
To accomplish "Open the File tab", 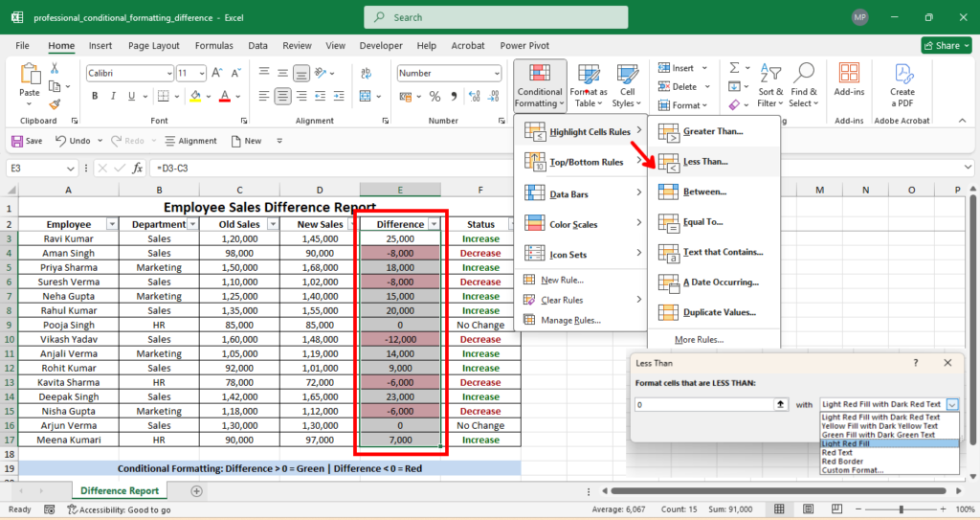I will (x=23, y=45).
